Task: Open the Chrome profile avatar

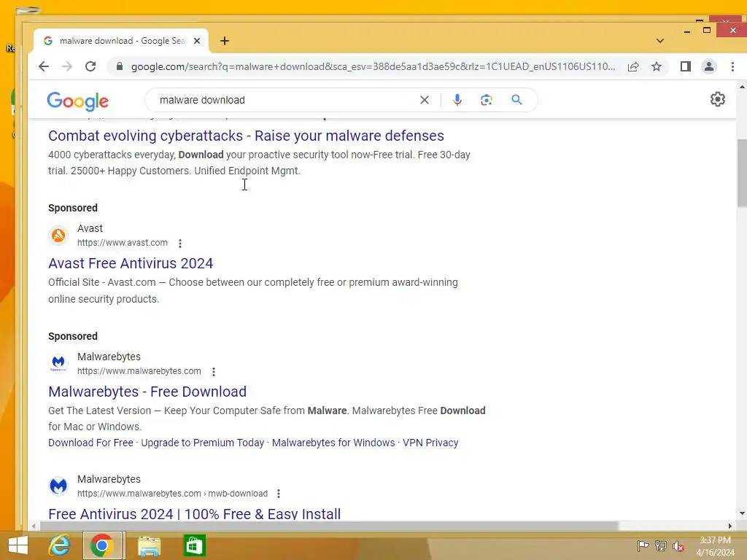Action: point(709,66)
